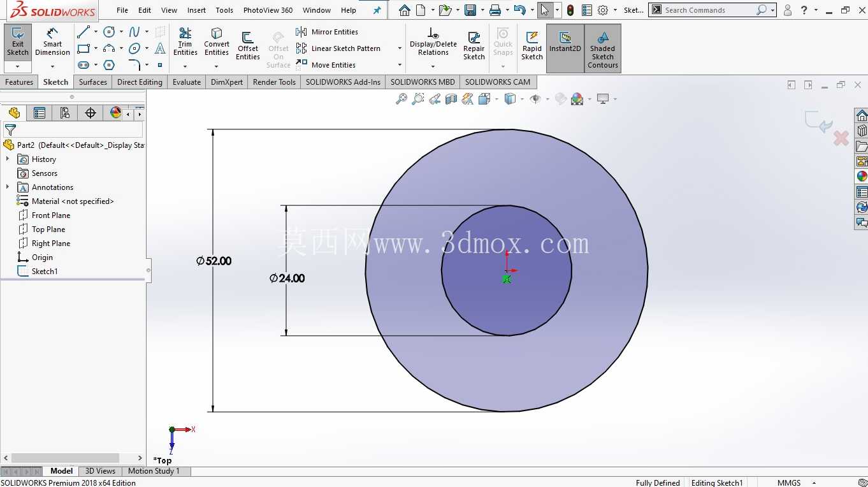
Task: Toggle Shaded Sketch Contours
Action: coord(603,48)
